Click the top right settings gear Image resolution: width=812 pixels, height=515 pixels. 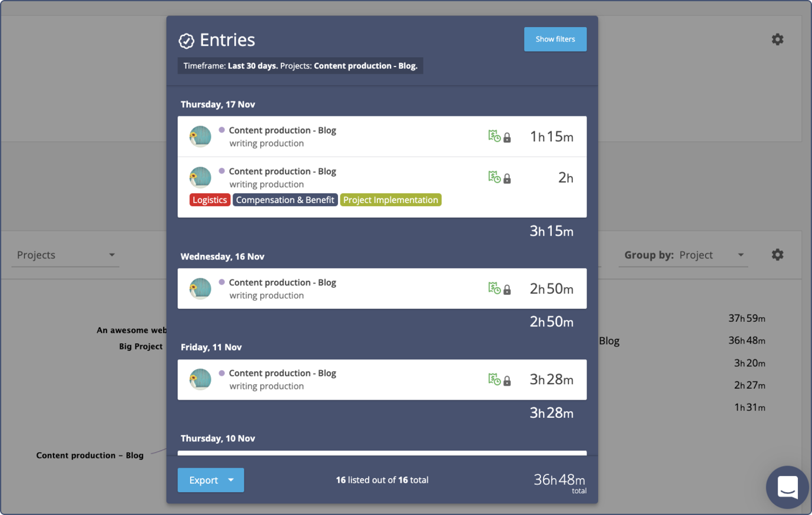click(x=777, y=39)
